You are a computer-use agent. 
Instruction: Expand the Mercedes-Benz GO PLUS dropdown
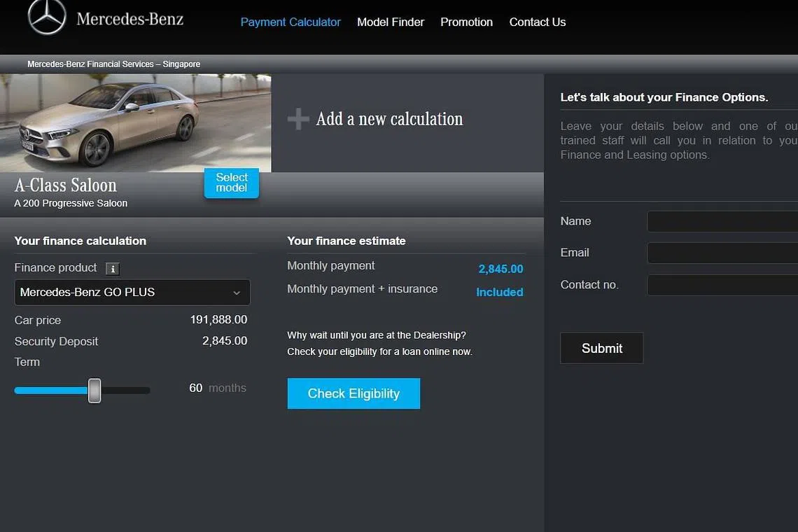point(132,293)
